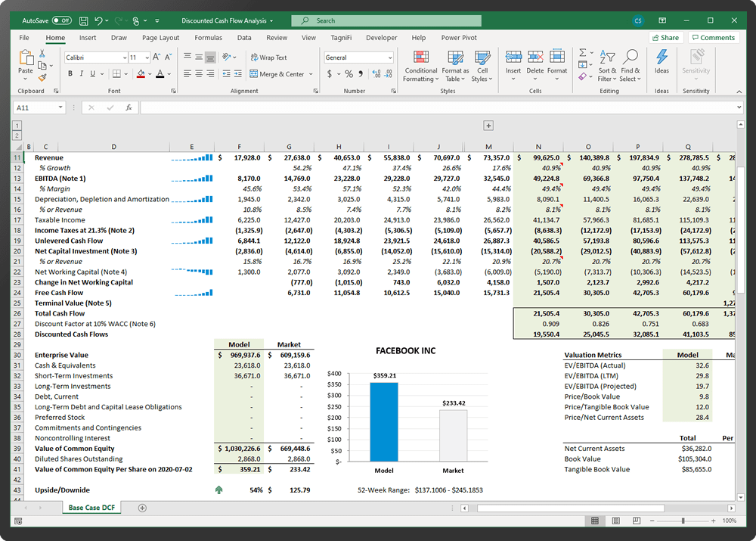This screenshot has height=541, width=756.
Task: Click the Ideas lightning icon
Action: 661,57
